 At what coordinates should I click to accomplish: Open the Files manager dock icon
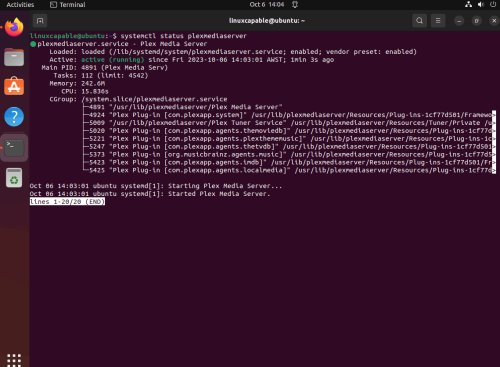coord(14,57)
